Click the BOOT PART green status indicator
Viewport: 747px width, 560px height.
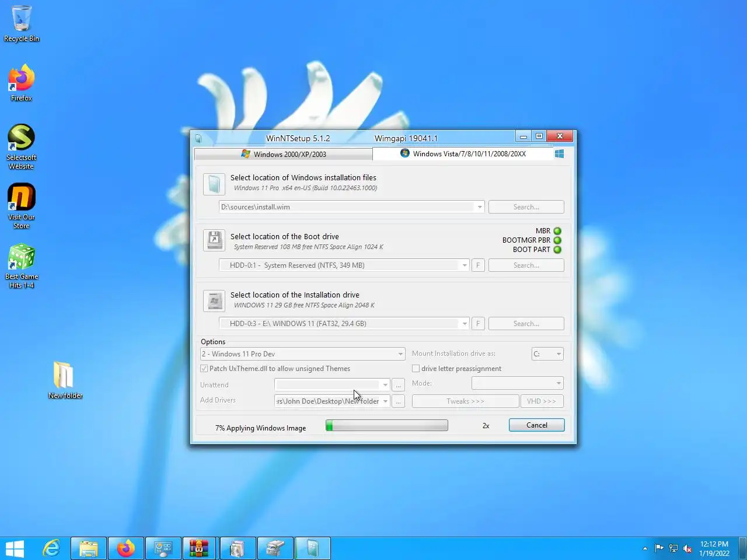(557, 250)
